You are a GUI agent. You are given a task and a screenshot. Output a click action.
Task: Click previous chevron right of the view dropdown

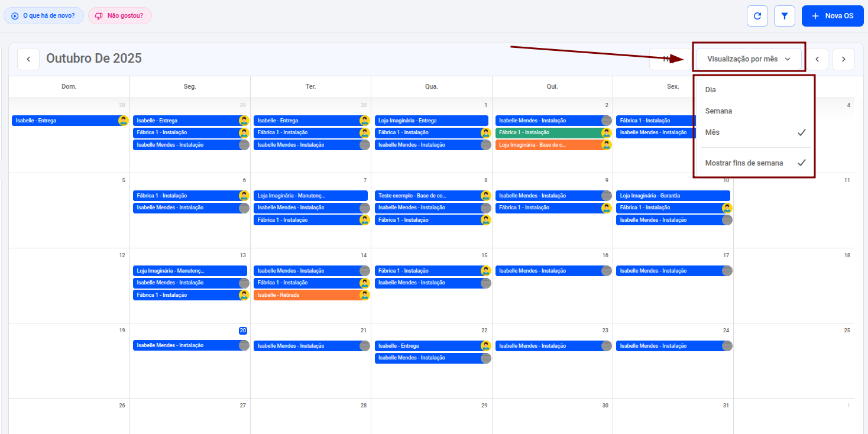[817, 59]
